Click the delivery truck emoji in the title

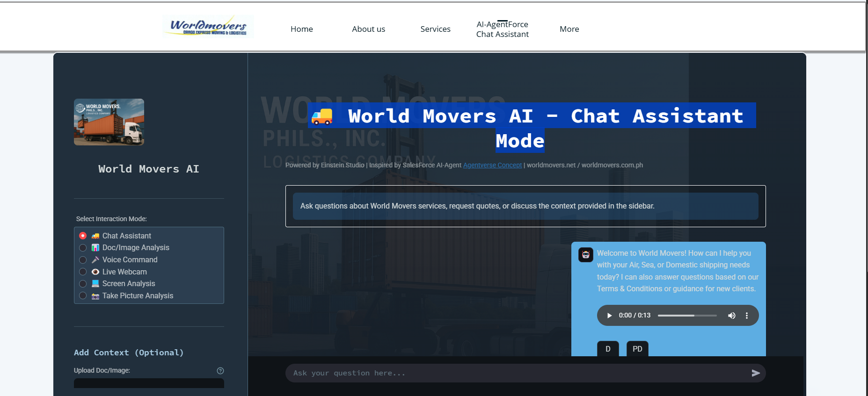click(322, 116)
